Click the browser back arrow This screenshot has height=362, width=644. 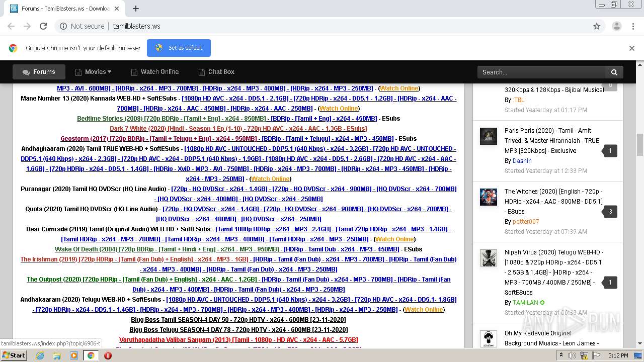click(11, 26)
